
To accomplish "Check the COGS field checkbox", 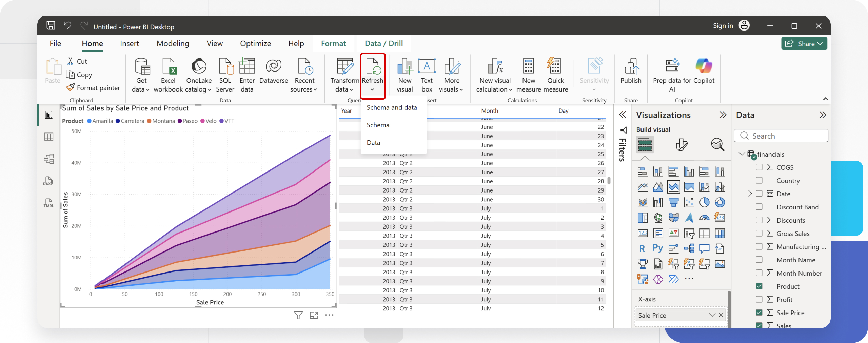I will [759, 167].
